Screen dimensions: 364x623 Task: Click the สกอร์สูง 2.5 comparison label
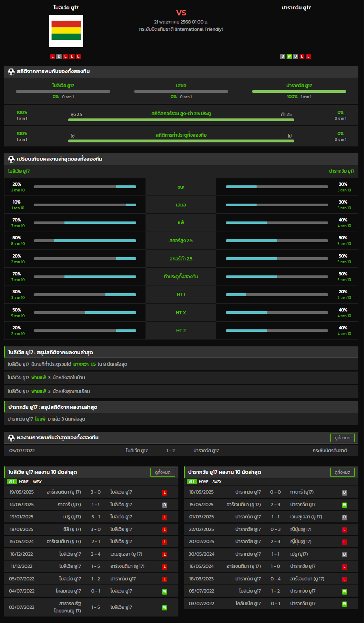(181, 241)
